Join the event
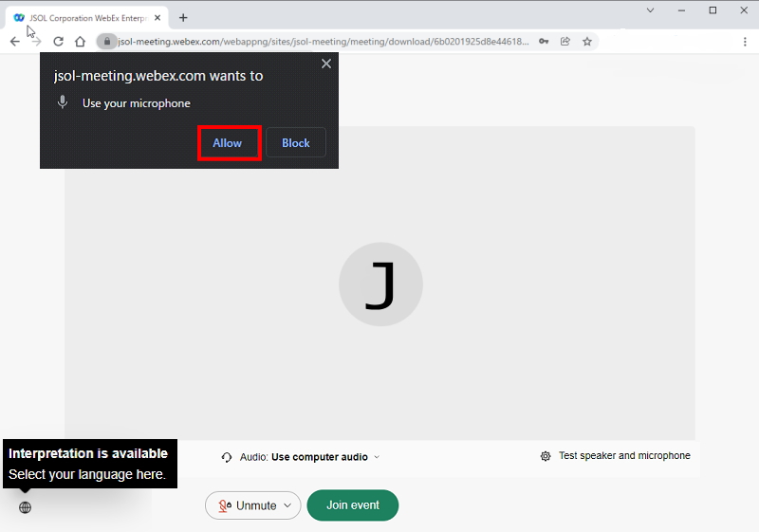Screen dimensions: 759x532 352,505
